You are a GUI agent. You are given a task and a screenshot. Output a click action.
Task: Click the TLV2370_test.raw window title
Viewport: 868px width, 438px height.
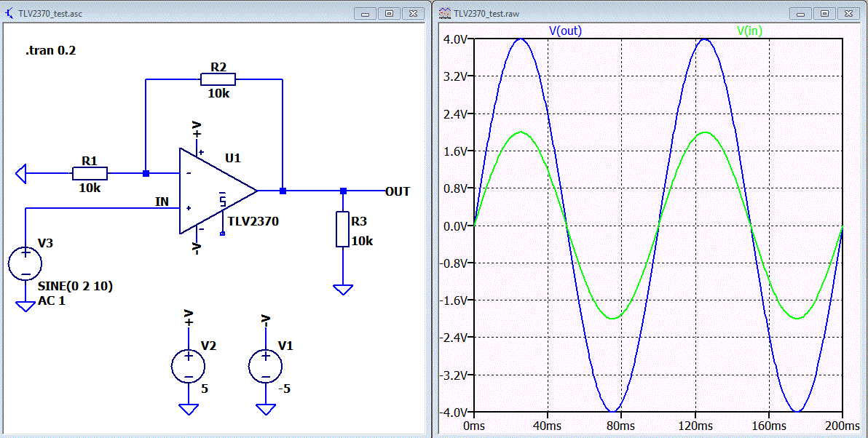(x=486, y=13)
